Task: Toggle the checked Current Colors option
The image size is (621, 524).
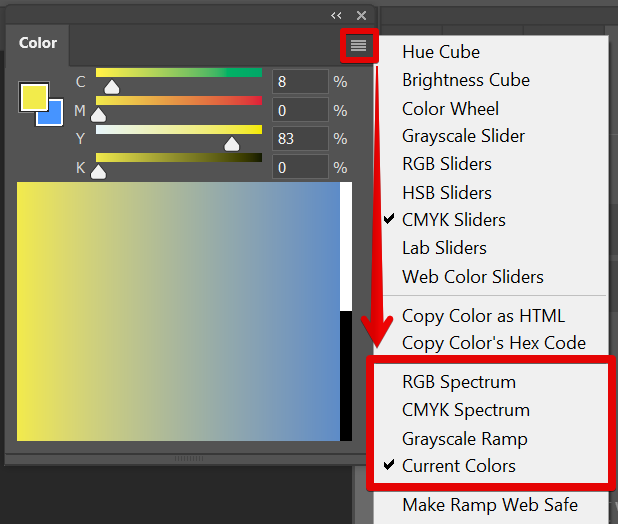Action: click(458, 466)
